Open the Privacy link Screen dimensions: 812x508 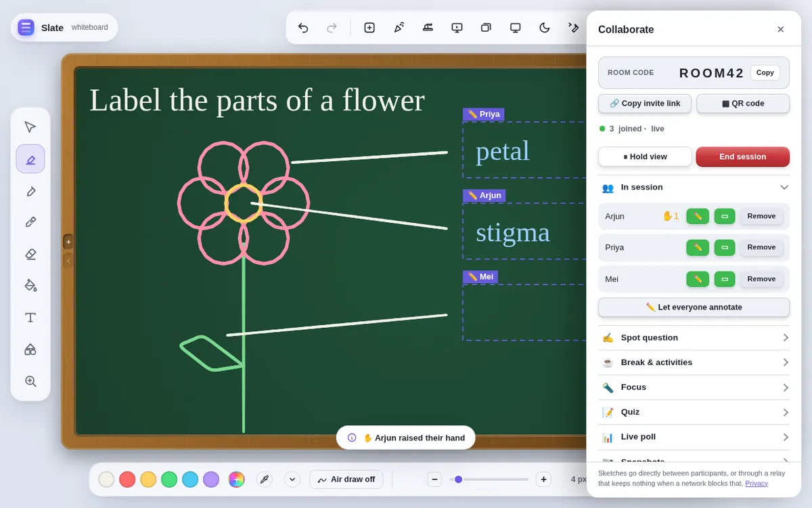[x=757, y=484]
